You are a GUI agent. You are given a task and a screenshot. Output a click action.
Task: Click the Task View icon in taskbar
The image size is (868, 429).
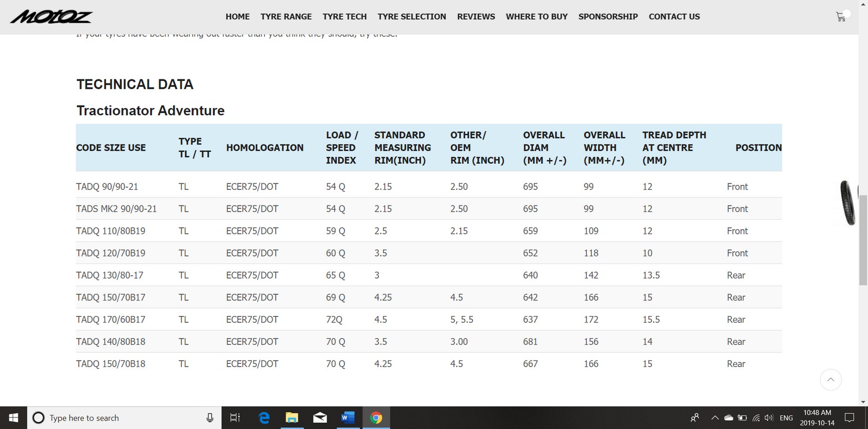coord(235,418)
